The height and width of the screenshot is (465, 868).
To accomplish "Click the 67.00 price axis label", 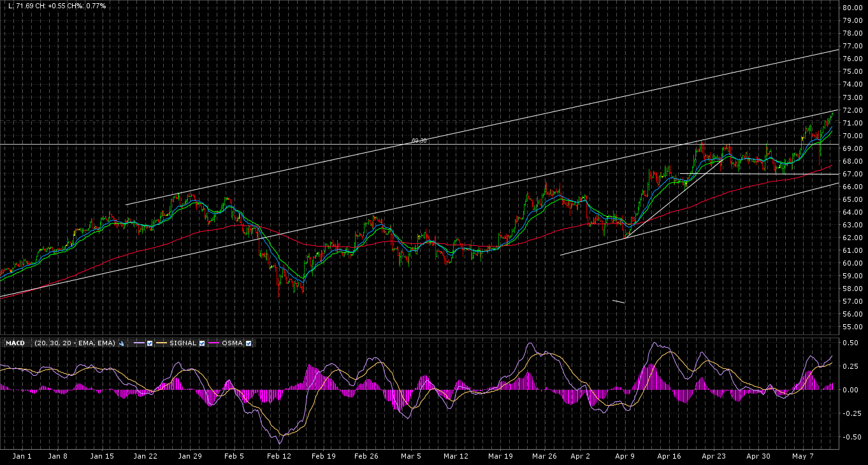I will pos(853,174).
